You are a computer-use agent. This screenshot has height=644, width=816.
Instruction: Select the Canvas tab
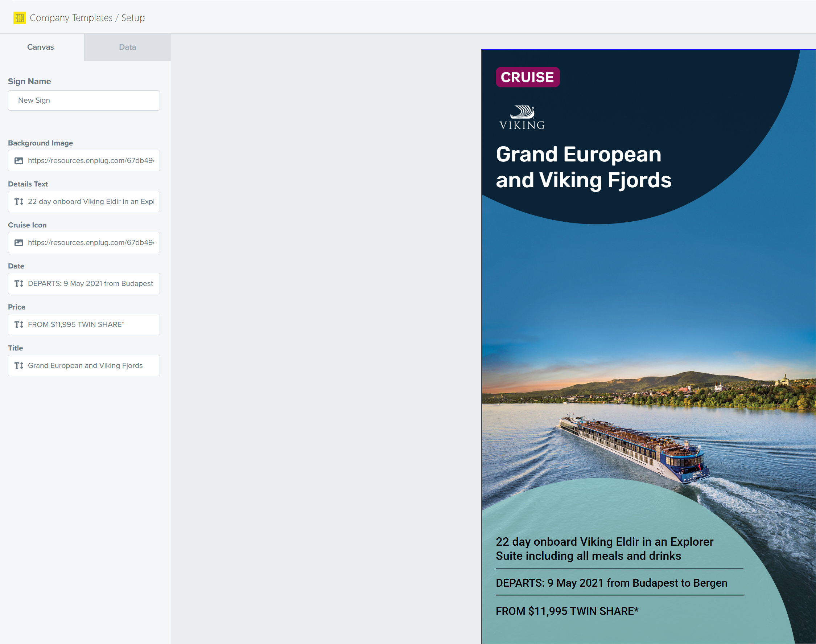click(40, 47)
